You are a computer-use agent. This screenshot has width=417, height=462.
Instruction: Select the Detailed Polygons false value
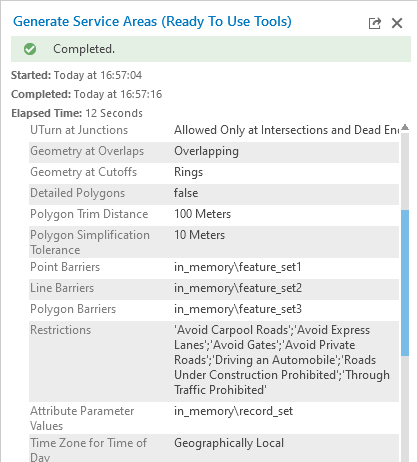(186, 193)
